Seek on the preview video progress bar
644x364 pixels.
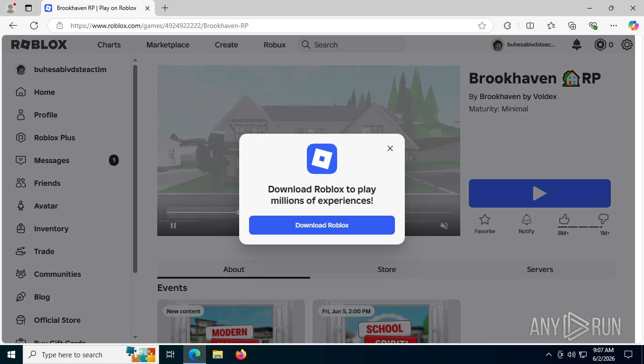coord(308,212)
